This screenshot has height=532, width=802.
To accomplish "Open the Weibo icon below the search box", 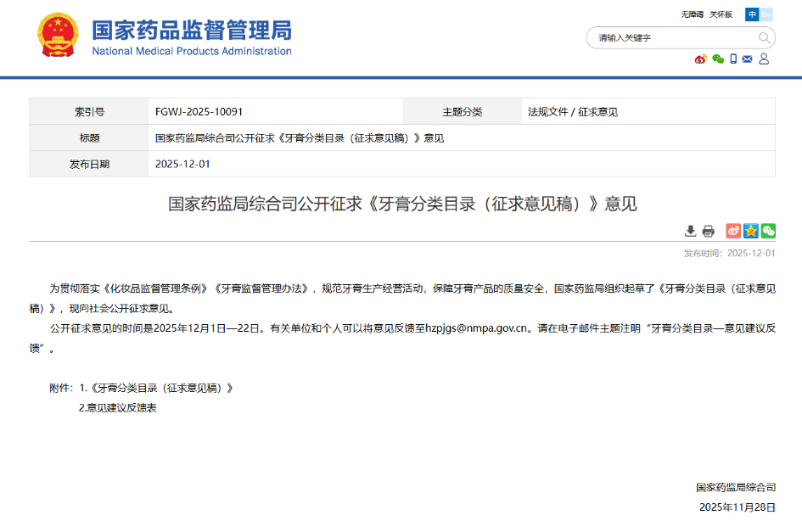I will (x=700, y=59).
